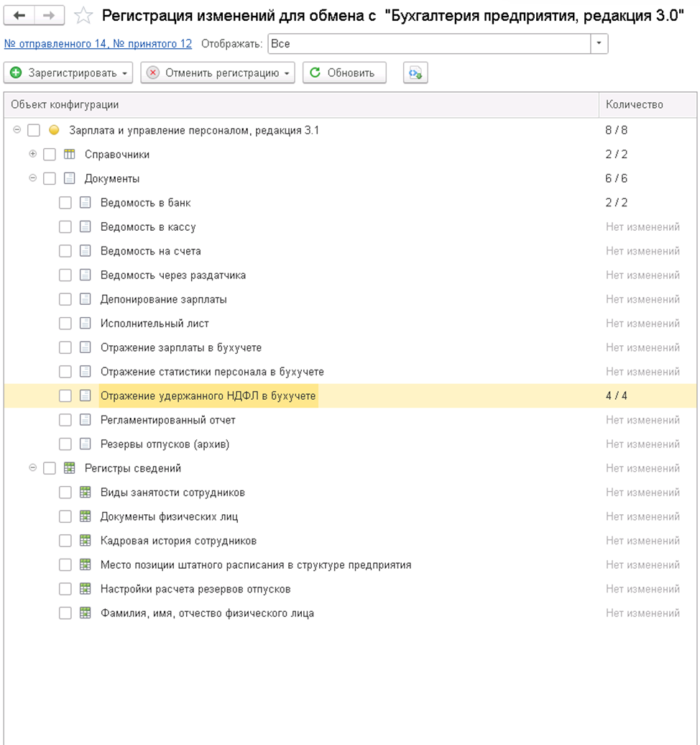Click the 8 / 8 count of root row
This screenshot has height=745, width=700.
pos(617,129)
